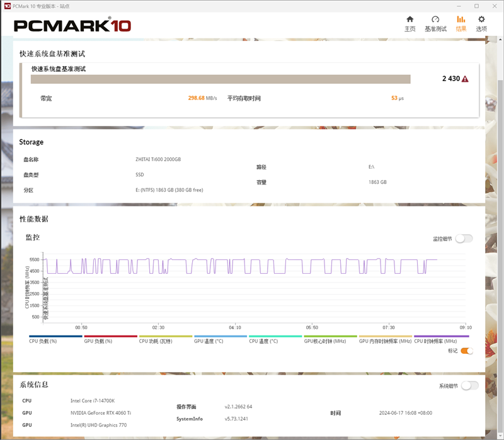Click the tan 快速系统盘基准测试 score bar

pyautogui.click(x=220, y=79)
